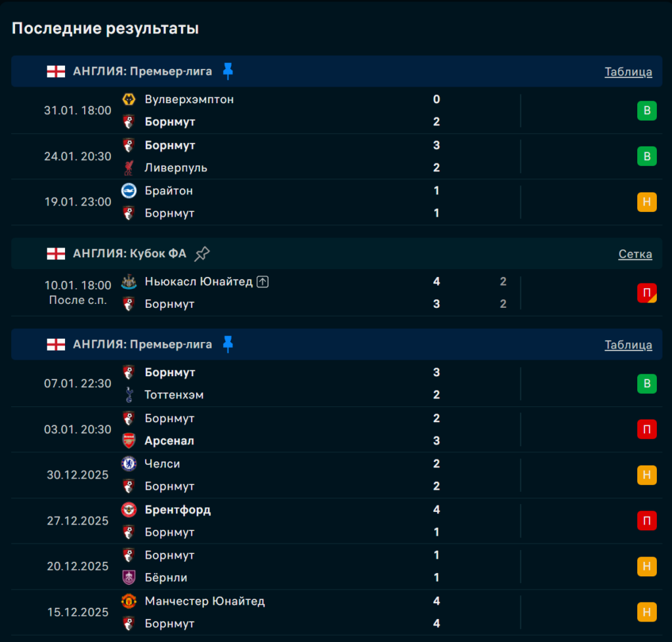The image size is (672, 642).
Task: Pin the Кубок ФА competition
Action: coord(202,254)
